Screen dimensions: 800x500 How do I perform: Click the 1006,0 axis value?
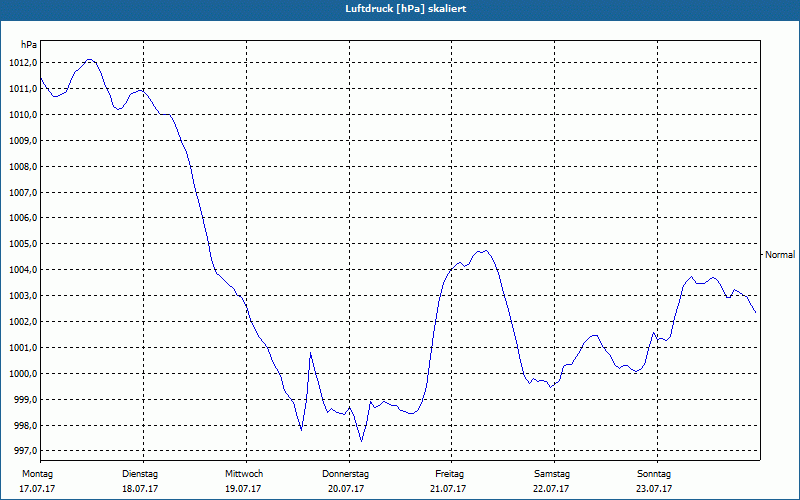(x=23, y=218)
